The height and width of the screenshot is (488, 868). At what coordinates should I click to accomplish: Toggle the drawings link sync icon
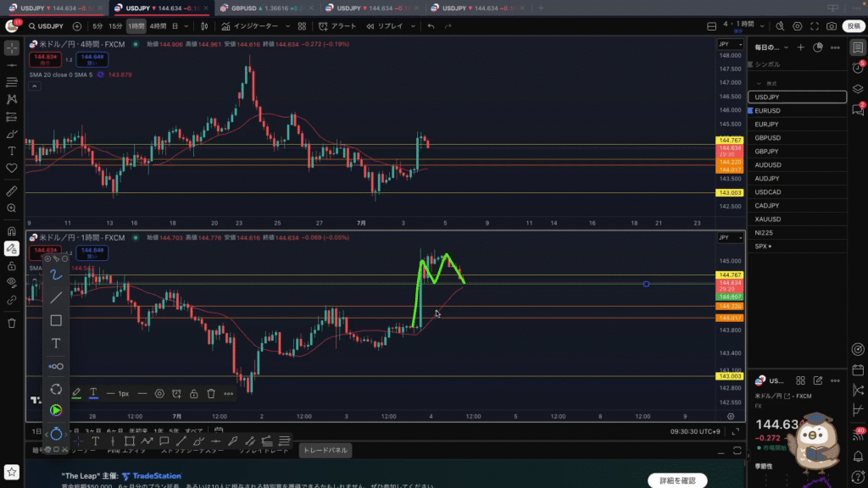pos(12,300)
